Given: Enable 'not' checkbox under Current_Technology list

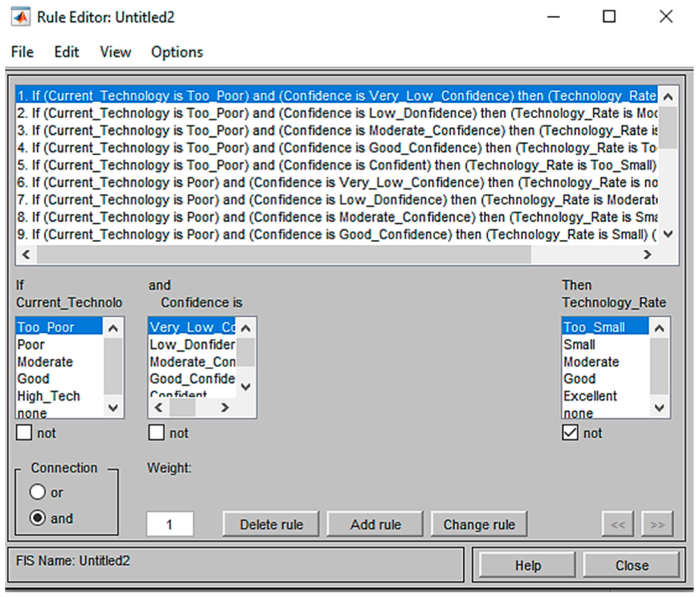Looking at the screenshot, I should click(25, 433).
